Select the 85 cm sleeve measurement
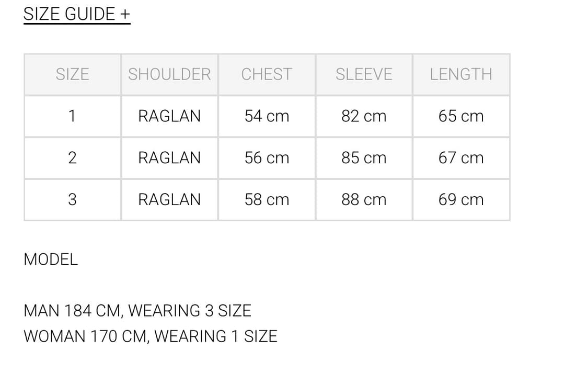The width and height of the screenshot is (588, 373). pos(364,158)
